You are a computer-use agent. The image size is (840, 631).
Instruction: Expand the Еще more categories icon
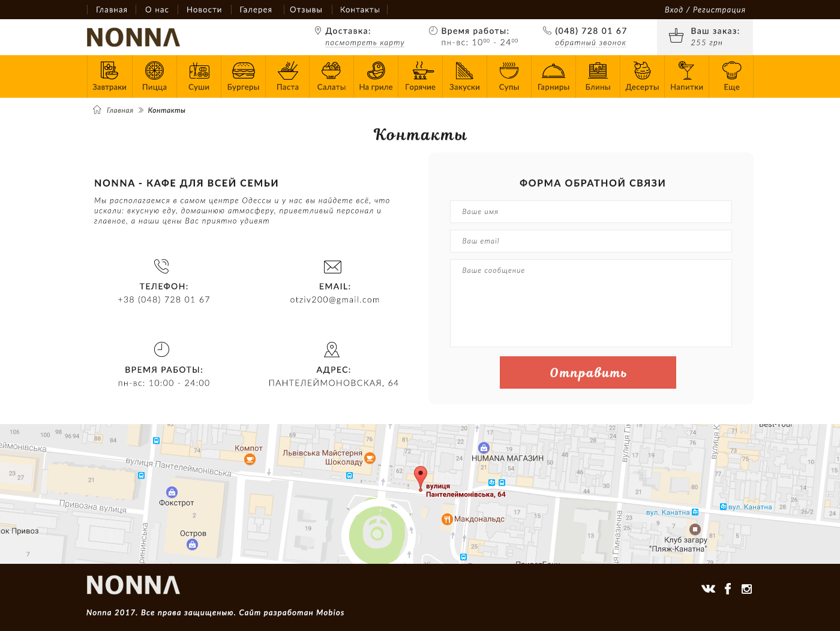[731, 71]
